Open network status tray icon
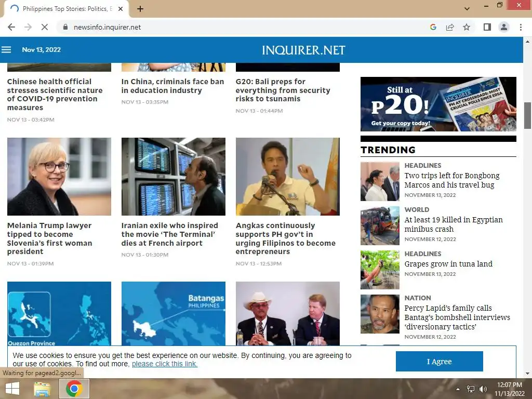This screenshot has height=399, width=532. click(x=471, y=389)
